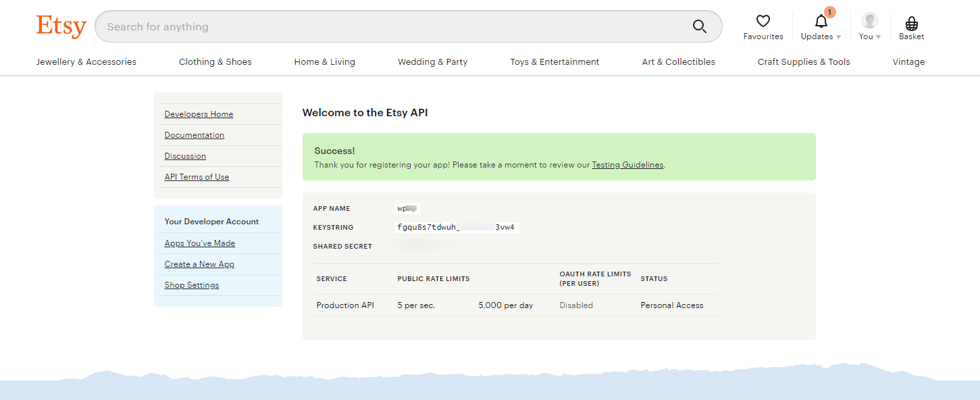980x400 pixels.
Task: Expand the You account dropdown arrow
Action: [x=878, y=37]
